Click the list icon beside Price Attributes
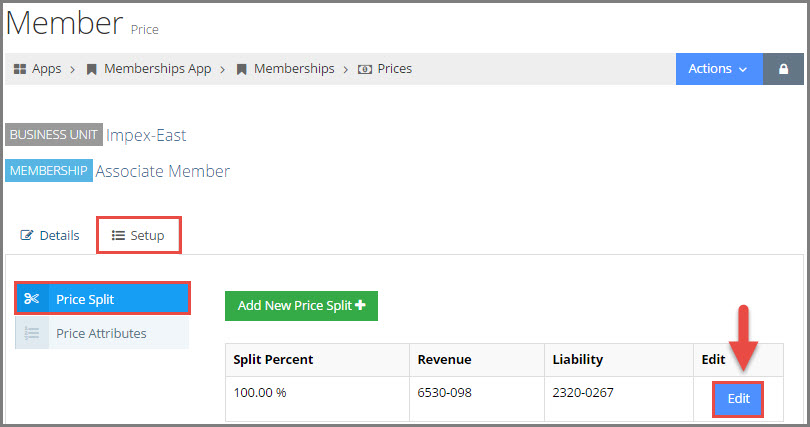 [32, 333]
